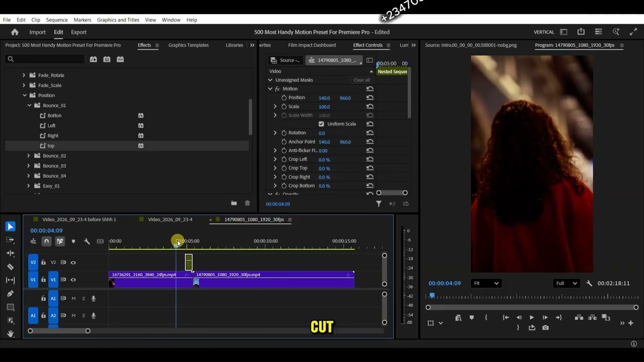644x362 pixels.
Task: Select the Ripple Edit tool
Action: pyautogui.click(x=10, y=253)
